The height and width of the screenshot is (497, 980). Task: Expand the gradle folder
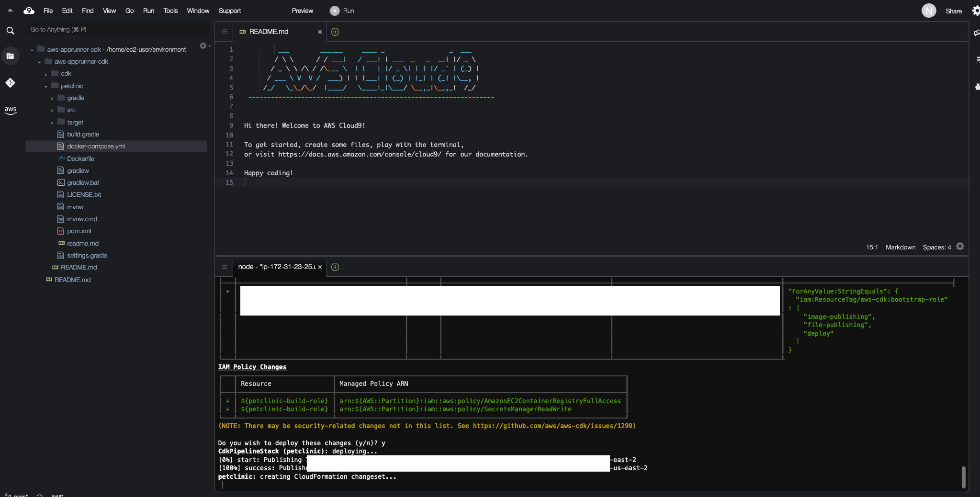52,98
